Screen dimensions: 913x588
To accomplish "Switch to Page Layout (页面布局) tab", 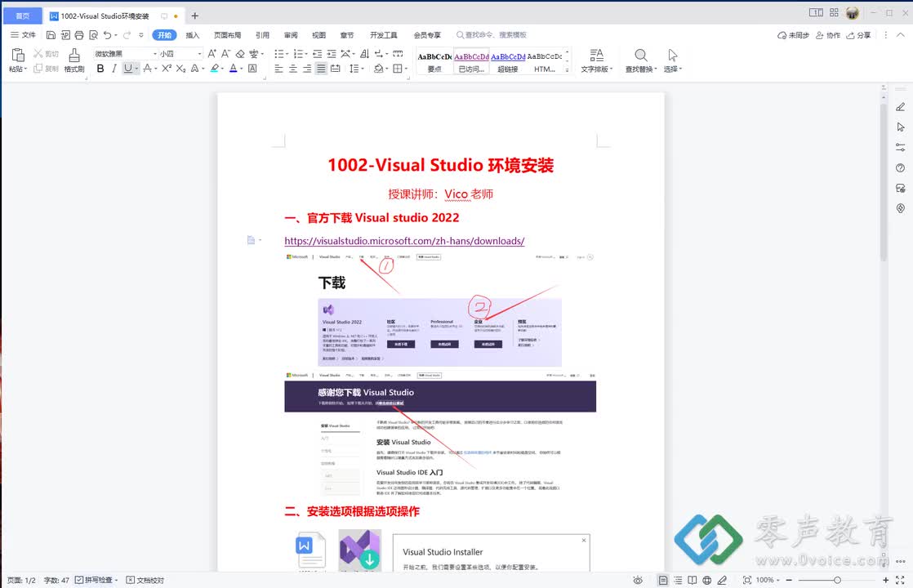I will [x=227, y=35].
